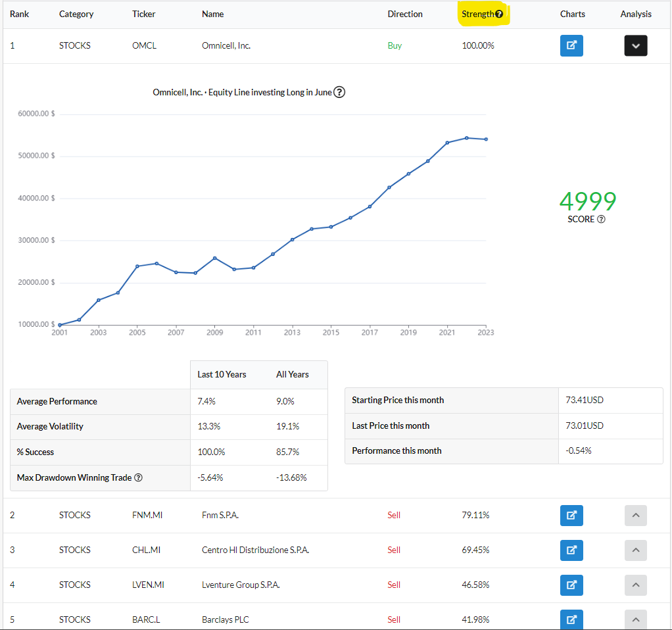This screenshot has height=630, width=672.
Task: Click the -0.54% performance this month value
Action: [x=578, y=451]
